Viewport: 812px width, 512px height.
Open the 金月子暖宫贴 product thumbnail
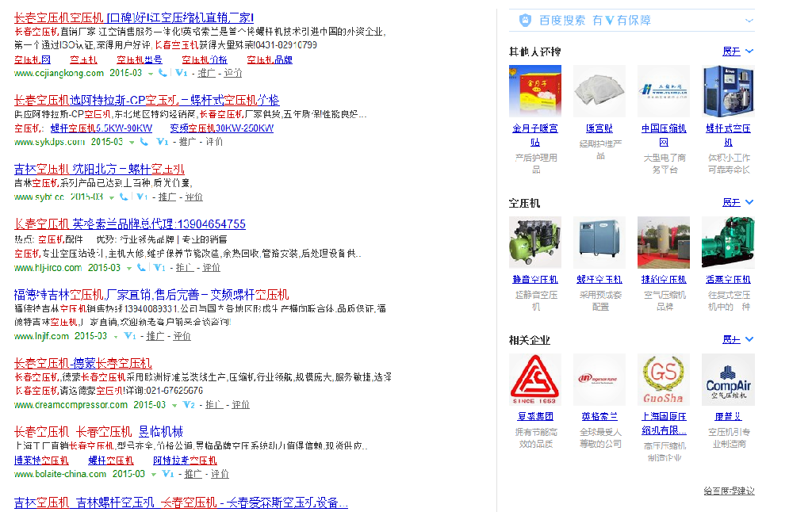[535, 91]
